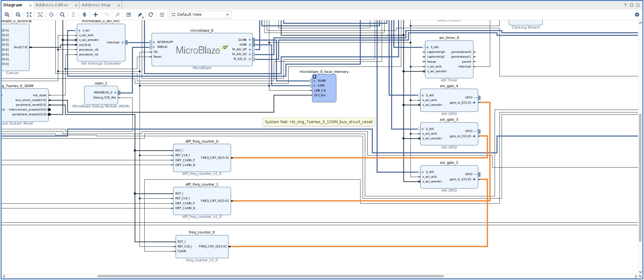Add IP using the plus toolbar icon
This screenshot has height=280, width=644.
[96, 15]
